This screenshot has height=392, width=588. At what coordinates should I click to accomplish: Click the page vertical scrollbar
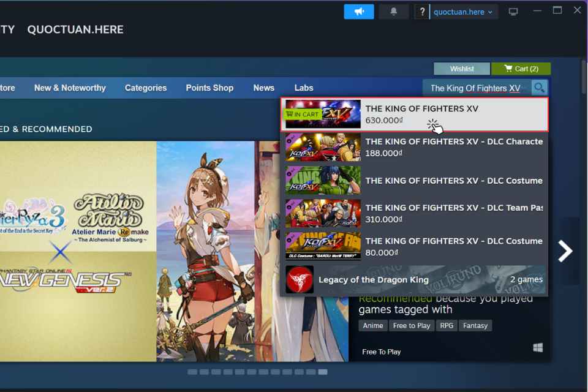tap(584, 77)
